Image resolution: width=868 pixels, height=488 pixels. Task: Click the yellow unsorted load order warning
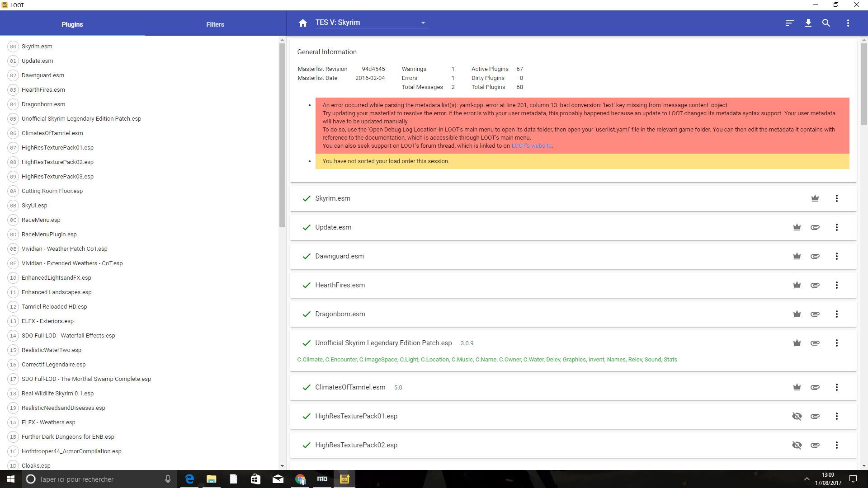582,161
